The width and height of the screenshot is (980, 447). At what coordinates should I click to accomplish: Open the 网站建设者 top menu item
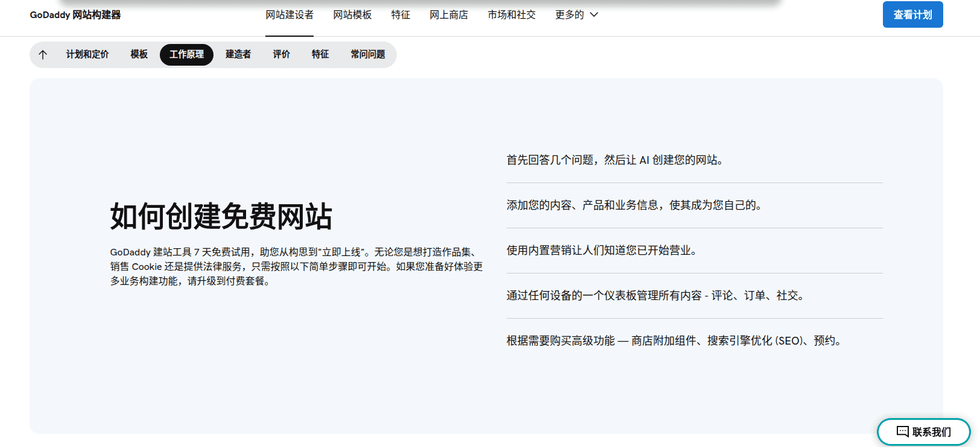click(x=289, y=15)
